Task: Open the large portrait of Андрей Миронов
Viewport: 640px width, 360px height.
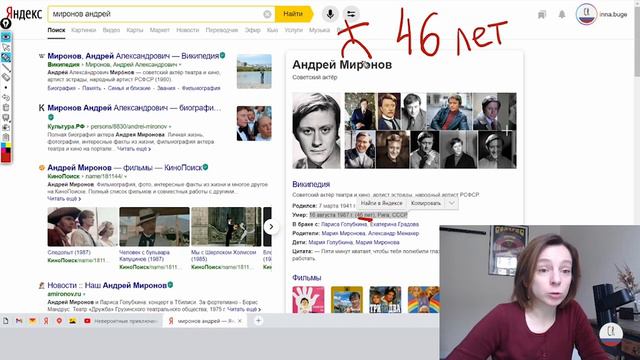Action: pyautogui.click(x=316, y=131)
